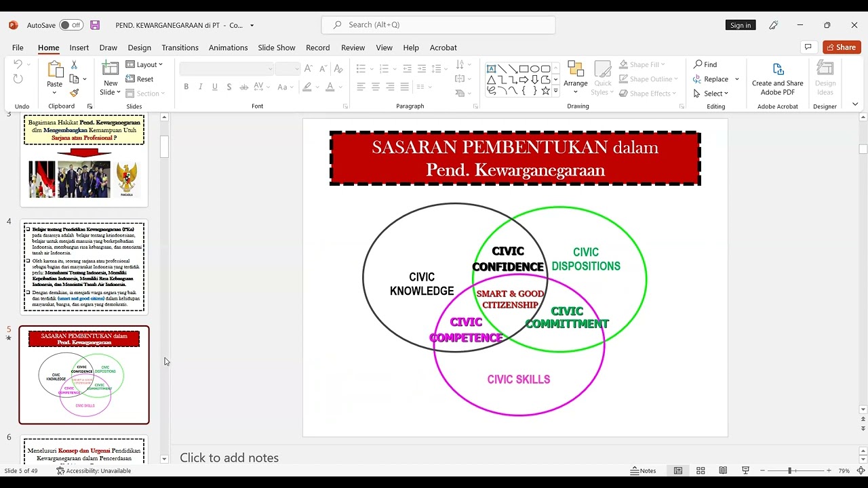Screen dimensions: 868x488
Task: Click the Bullets list icon
Action: pyautogui.click(x=361, y=68)
